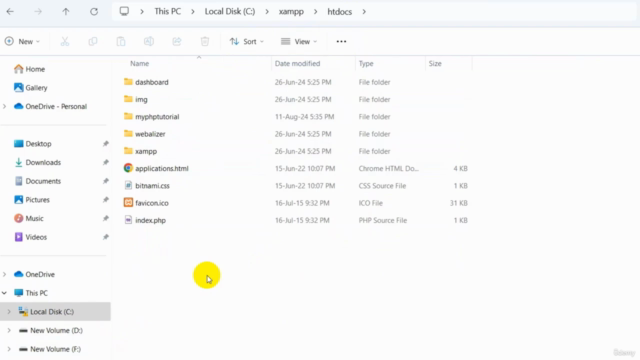Image resolution: width=640 pixels, height=360 pixels.
Task: Select New Volume (D:) in sidebar
Action: (x=56, y=330)
